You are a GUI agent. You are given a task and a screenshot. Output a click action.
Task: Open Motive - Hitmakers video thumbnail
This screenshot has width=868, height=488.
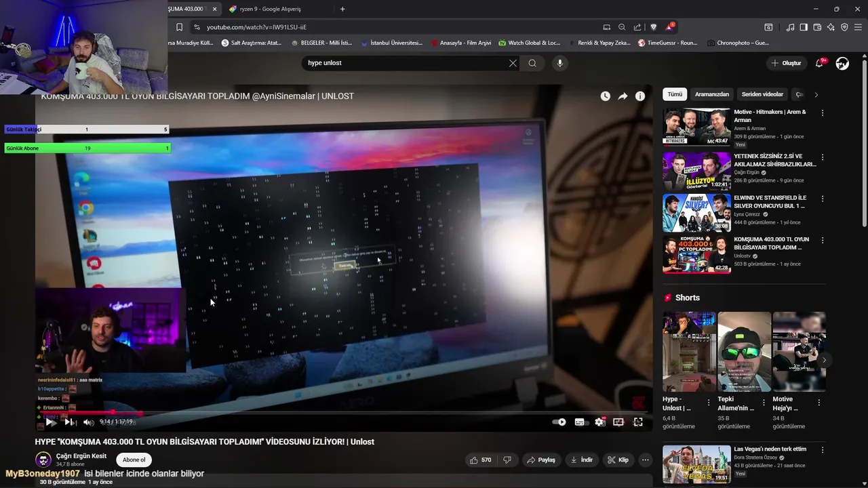[x=696, y=127]
